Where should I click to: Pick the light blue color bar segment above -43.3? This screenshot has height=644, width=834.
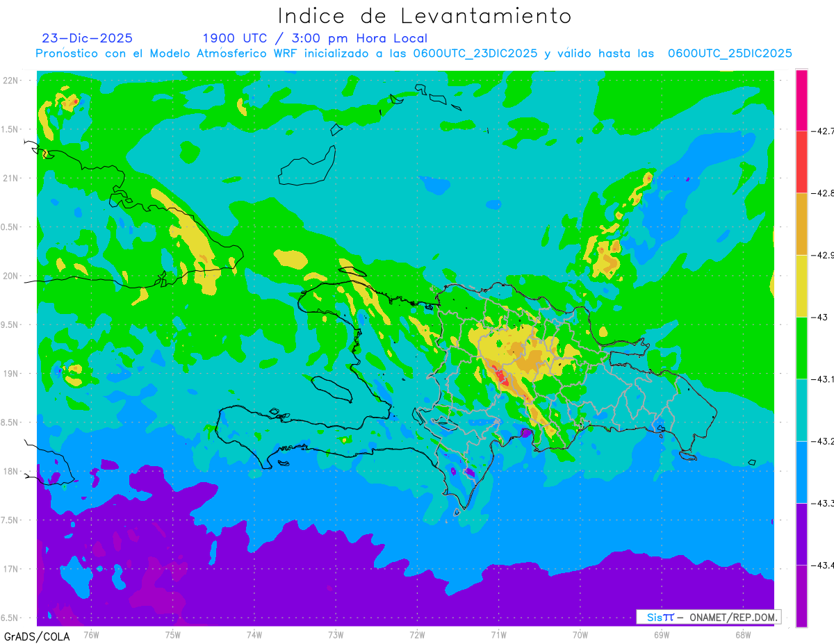pos(801,472)
